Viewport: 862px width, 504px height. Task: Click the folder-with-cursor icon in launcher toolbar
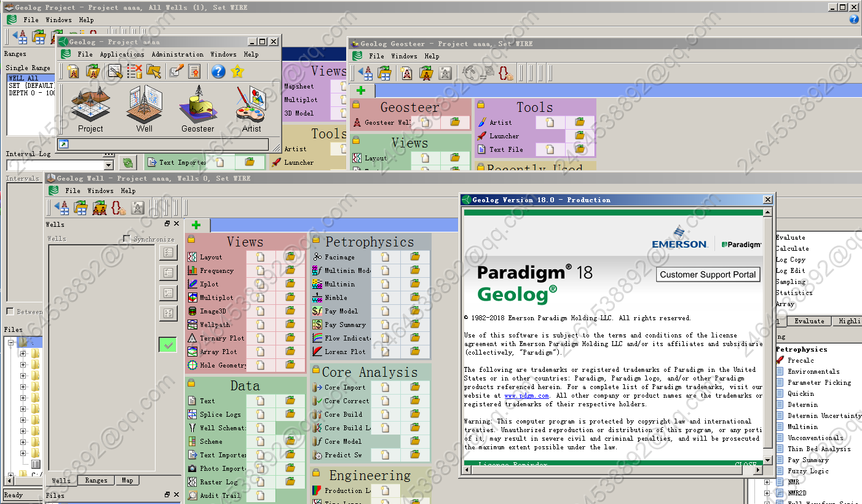(154, 71)
